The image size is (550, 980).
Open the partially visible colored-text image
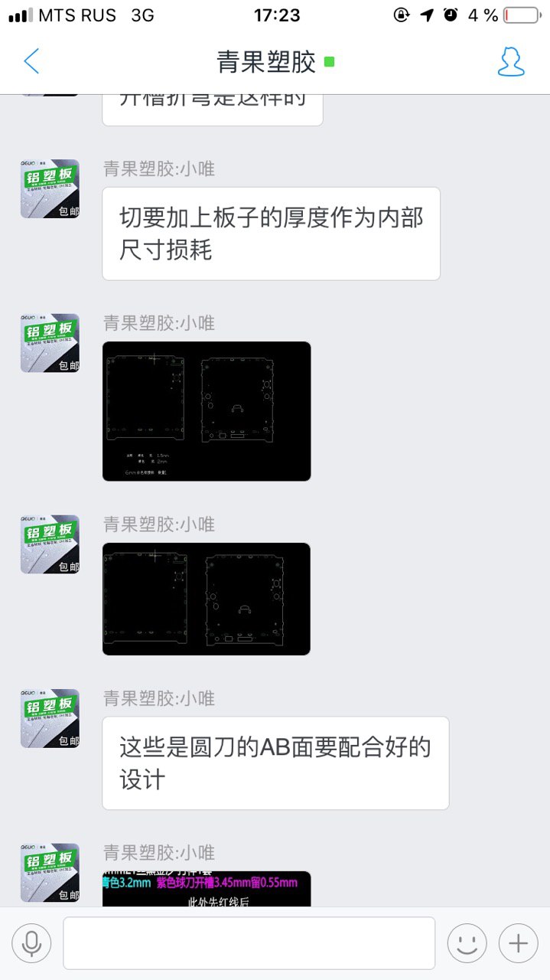click(x=207, y=889)
